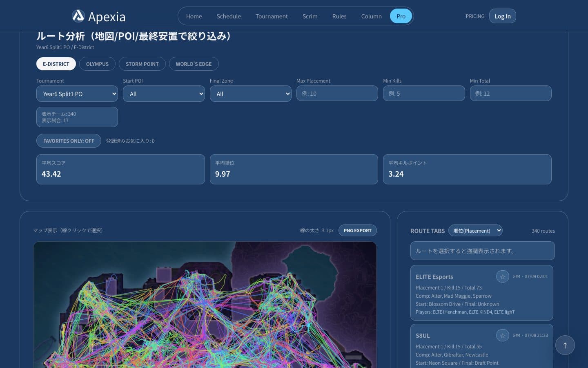
Task: Change the Route Tabs sort dropdown
Action: 475,231
